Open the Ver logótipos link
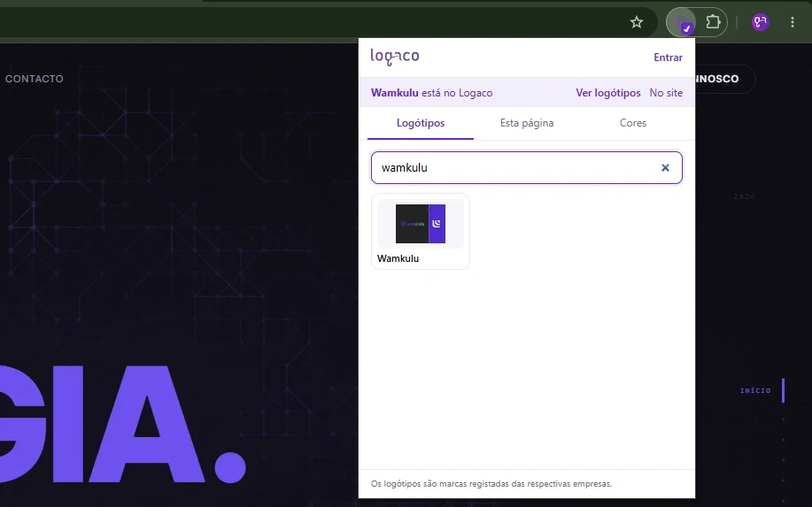The image size is (812, 507). pos(608,93)
